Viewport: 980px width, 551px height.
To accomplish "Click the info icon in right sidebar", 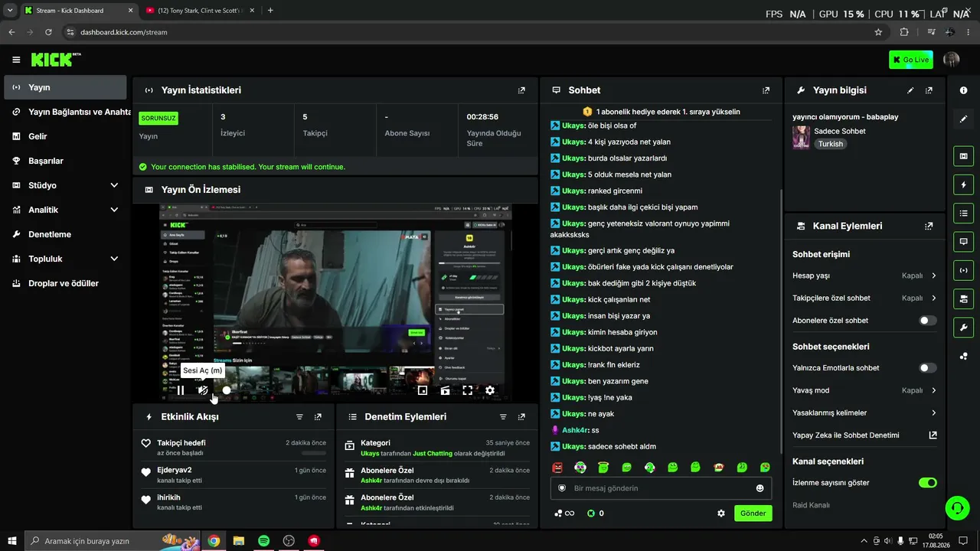I will [963, 90].
